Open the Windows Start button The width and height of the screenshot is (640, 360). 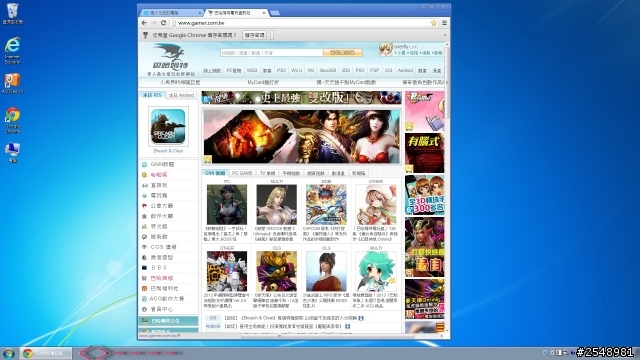click(9, 353)
